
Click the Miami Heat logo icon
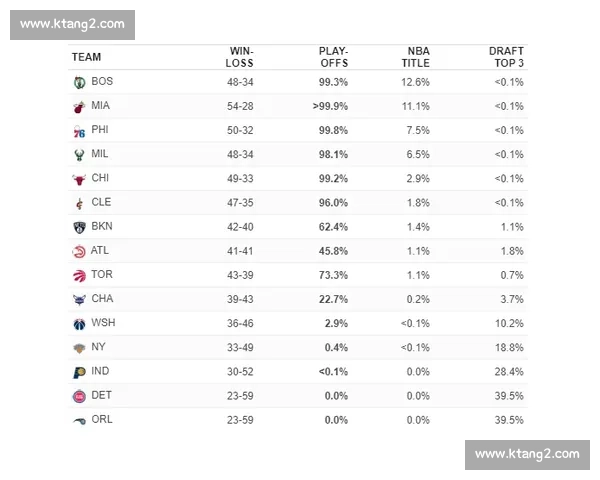[x=79, y=107]
